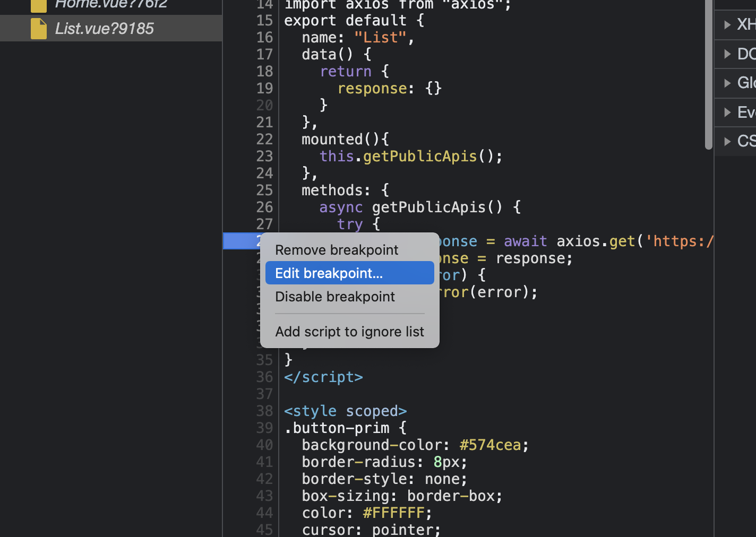
Task: Click the <style scoped> tag line
Action: coord(345,411)
